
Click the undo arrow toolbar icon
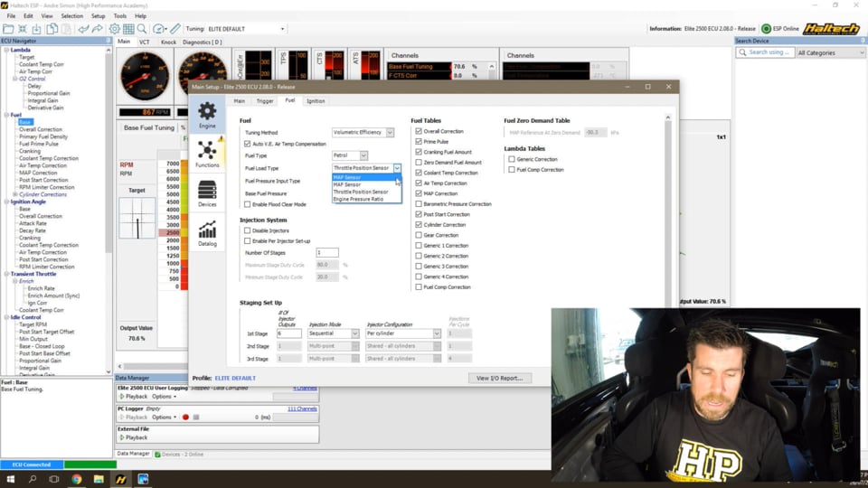coord(83,29)
